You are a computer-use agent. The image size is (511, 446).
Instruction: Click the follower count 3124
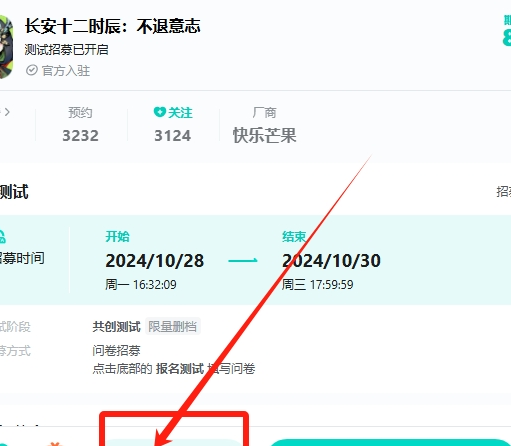[173, 136]
